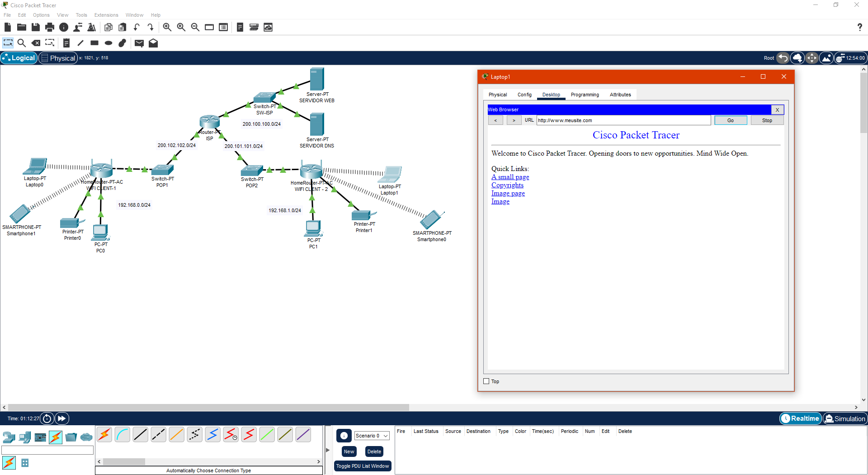Open the End Devices category
The image size is (868, 475).
tap(25, 437)
